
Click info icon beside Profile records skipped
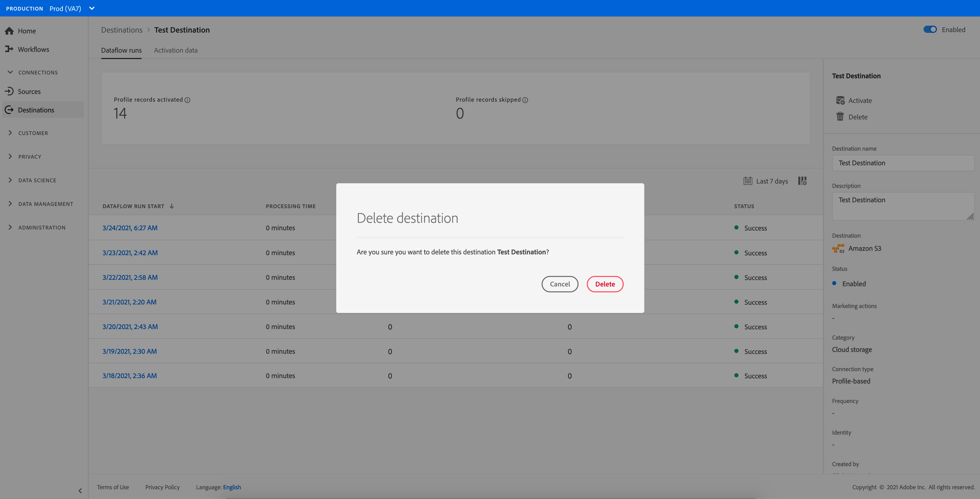pyautogui.click(x=525, y=100)
